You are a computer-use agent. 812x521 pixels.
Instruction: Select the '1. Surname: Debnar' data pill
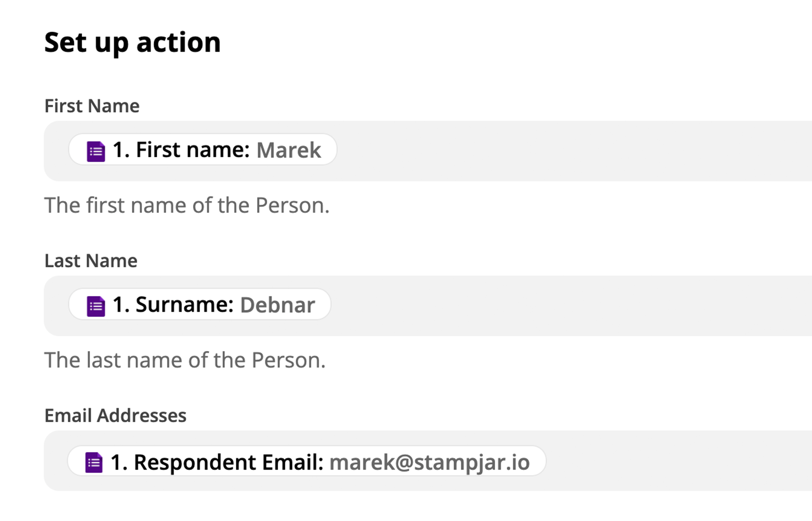200,304
